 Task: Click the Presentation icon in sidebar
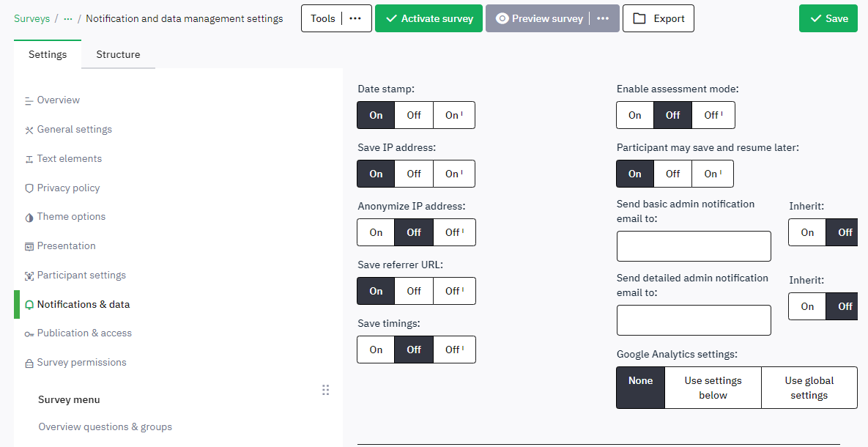pyautogui.click(x=29, y=246)
